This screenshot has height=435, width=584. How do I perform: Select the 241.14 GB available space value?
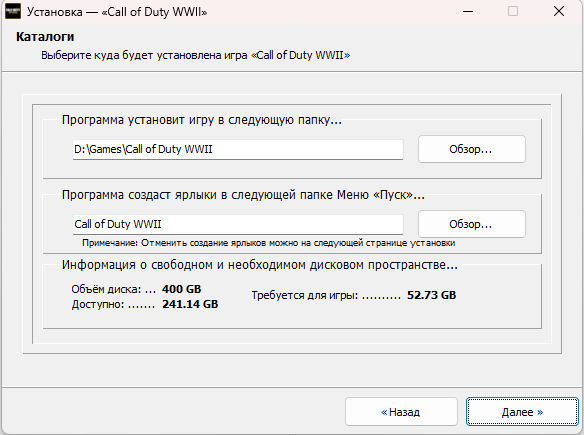[190, 304]
